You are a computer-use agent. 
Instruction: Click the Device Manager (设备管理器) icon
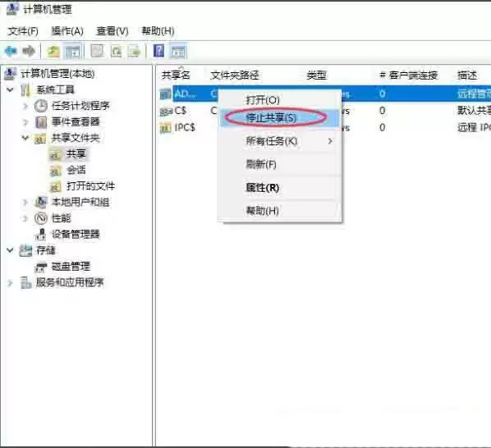(41, 235)
